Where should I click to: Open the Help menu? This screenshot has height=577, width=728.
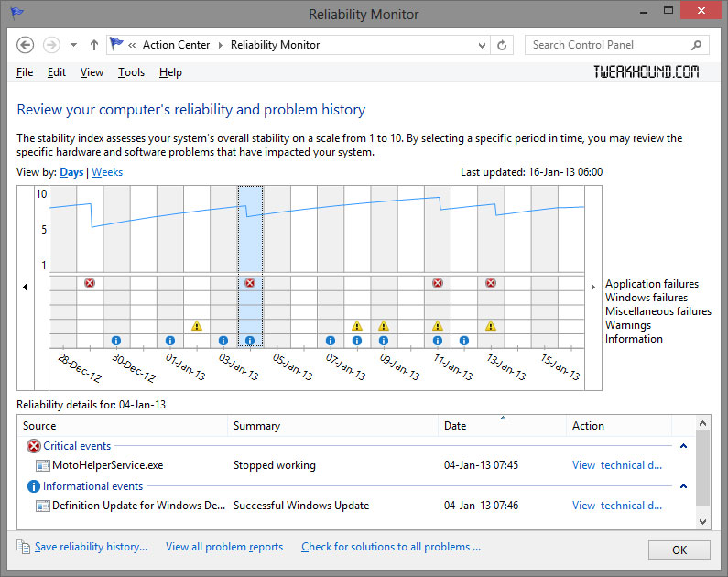click(170, 72)
